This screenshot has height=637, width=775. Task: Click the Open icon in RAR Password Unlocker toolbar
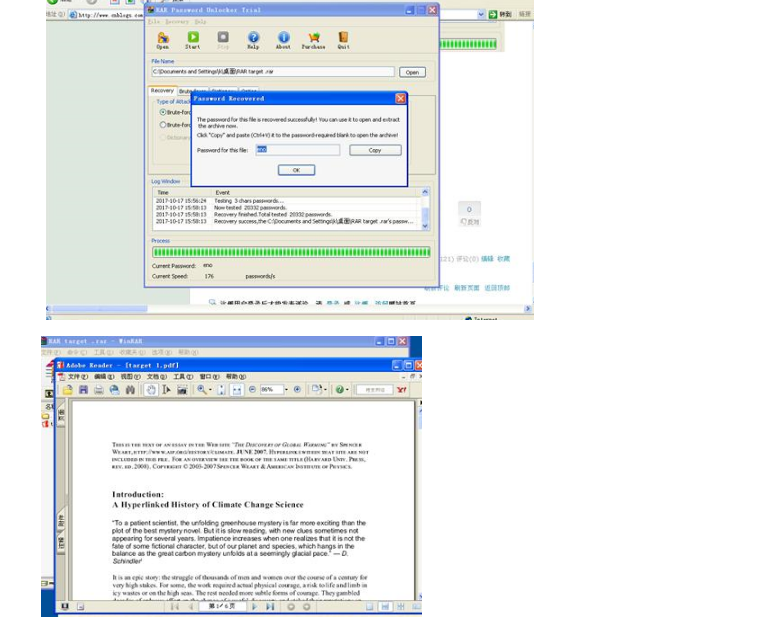click(x=163, y=38)
